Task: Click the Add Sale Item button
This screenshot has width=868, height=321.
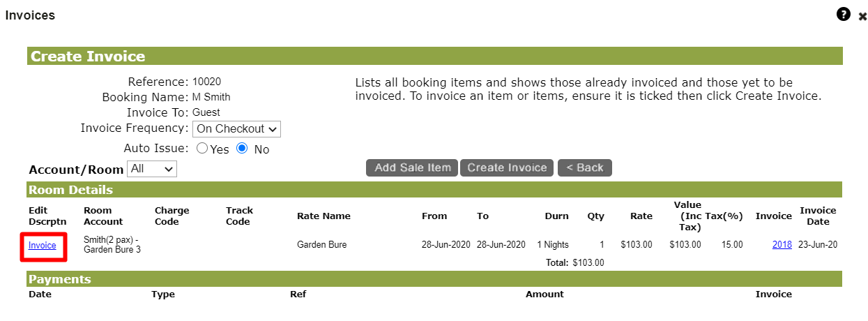Action: point(412,167)
